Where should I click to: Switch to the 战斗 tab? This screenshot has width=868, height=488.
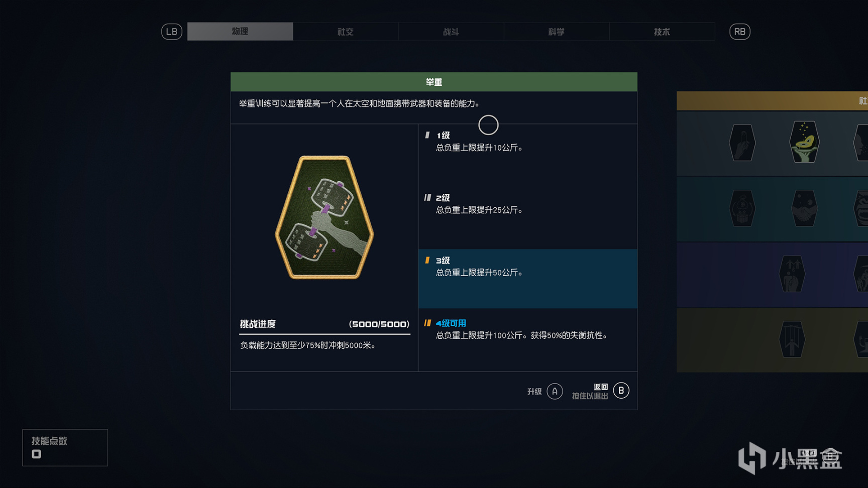click(x=451, y=32)
